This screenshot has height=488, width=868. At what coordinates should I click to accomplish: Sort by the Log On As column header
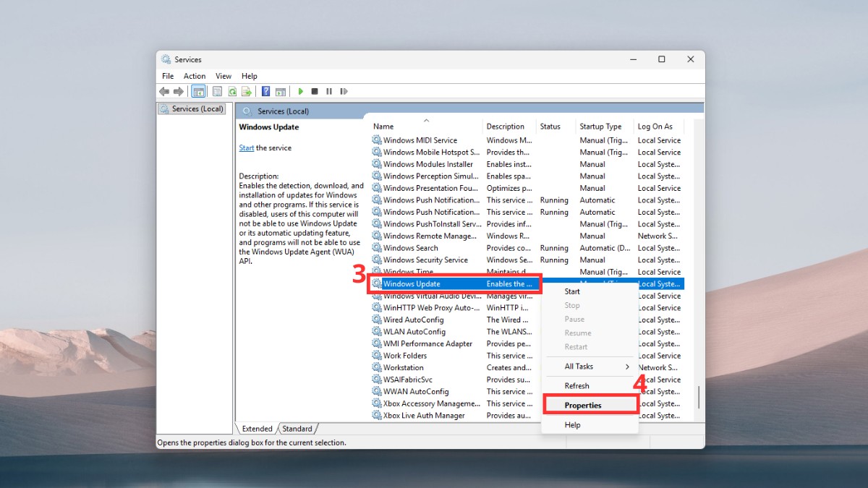[660, 127]
